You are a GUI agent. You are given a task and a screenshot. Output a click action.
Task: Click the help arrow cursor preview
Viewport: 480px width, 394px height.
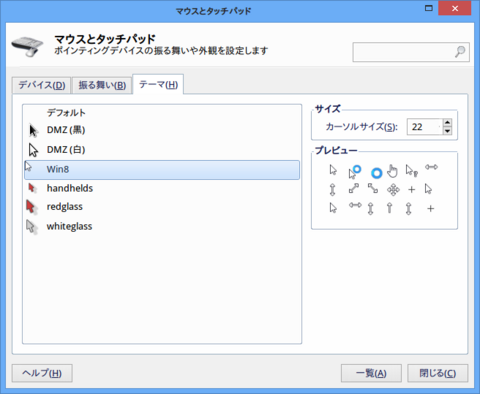(x=411, y=170)
